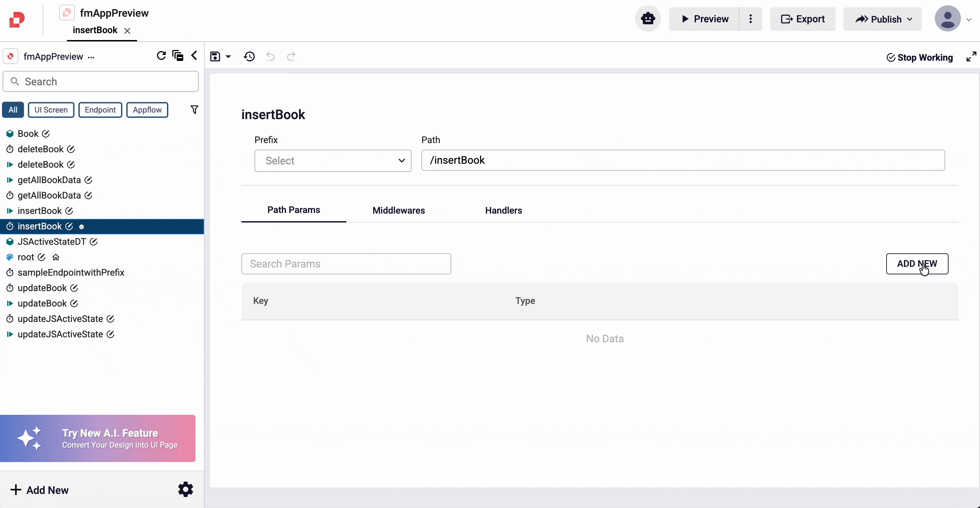The image size is (980, 508).
Task: Open the sidebar settings gear icon
Action: tap(185, 489)
